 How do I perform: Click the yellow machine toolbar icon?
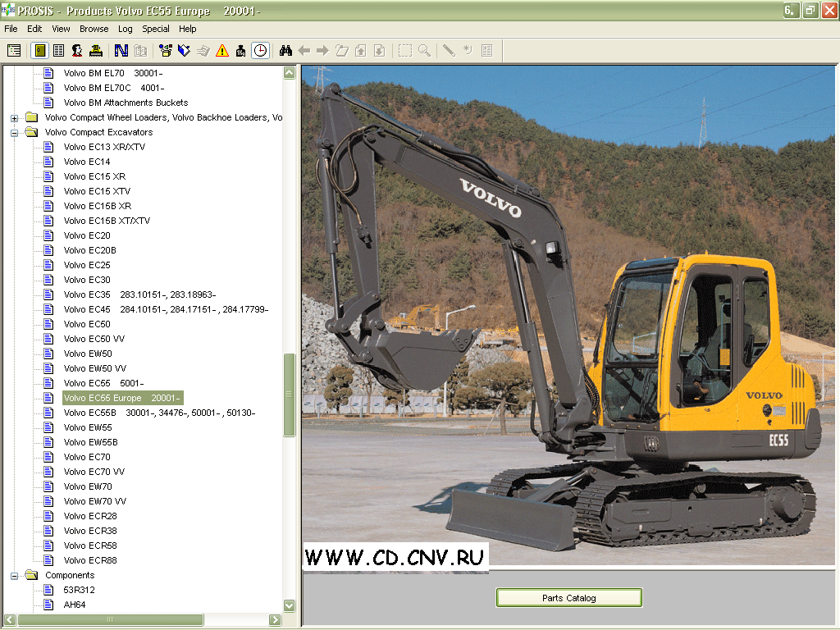(96, 51)
